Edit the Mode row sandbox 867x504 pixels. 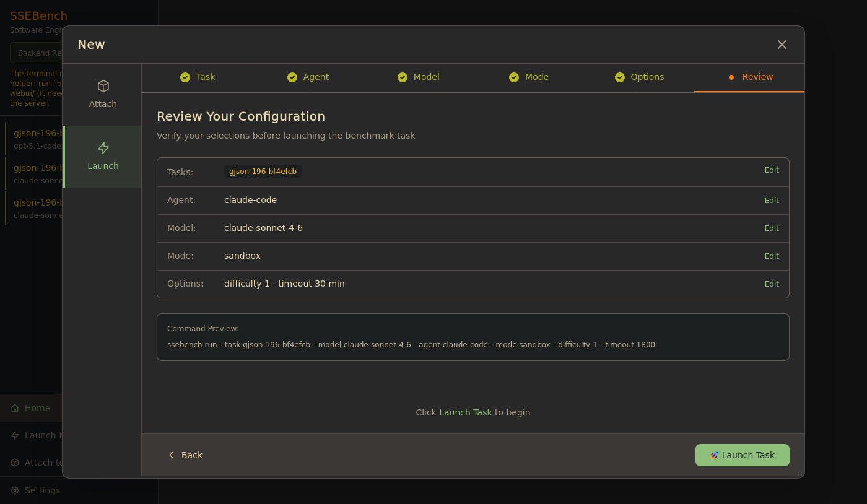point(772,256)
